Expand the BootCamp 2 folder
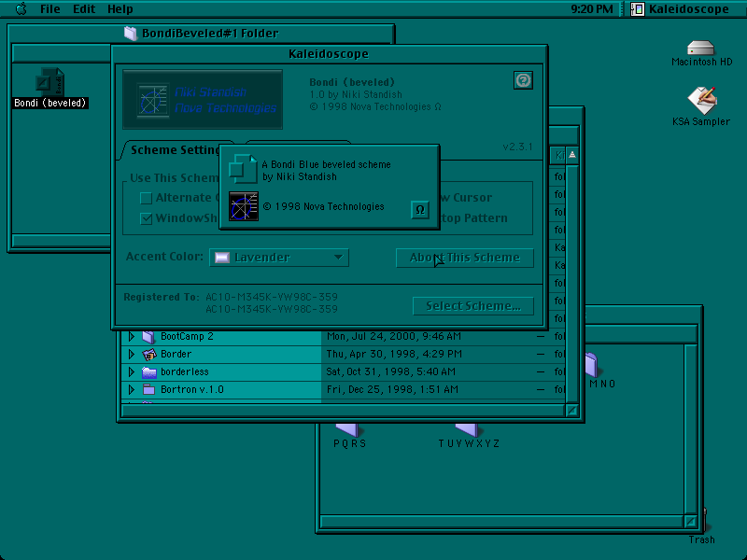747x560 pixels. pyautogui.click(x=132, y=336)
